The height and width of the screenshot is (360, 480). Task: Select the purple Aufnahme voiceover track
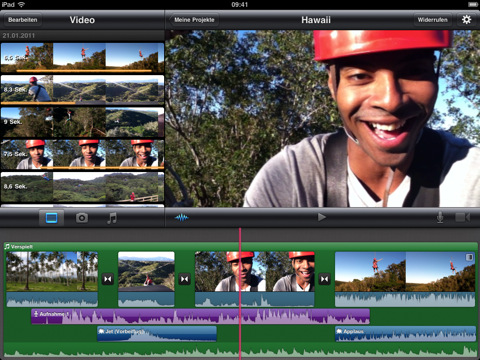(200, 316)
